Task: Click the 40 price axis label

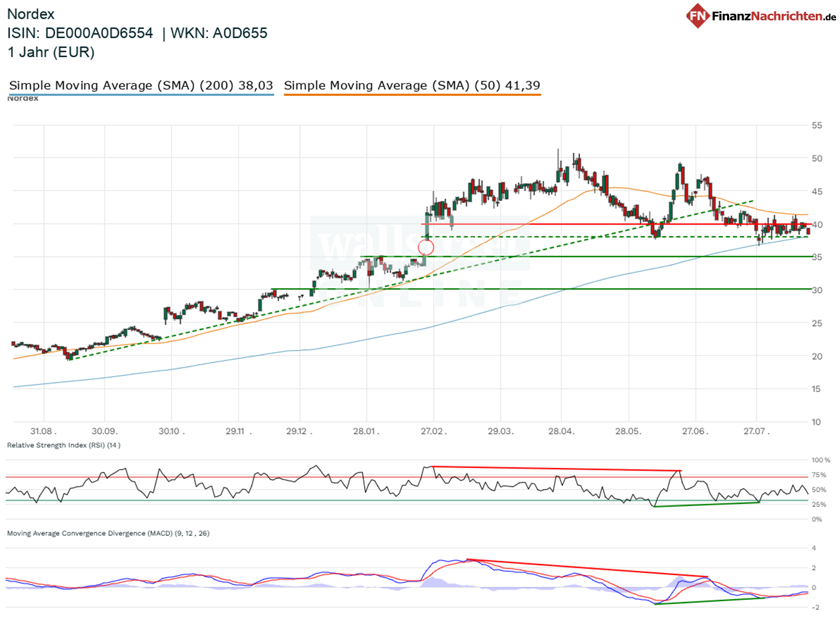Action: tap(817, 224)
